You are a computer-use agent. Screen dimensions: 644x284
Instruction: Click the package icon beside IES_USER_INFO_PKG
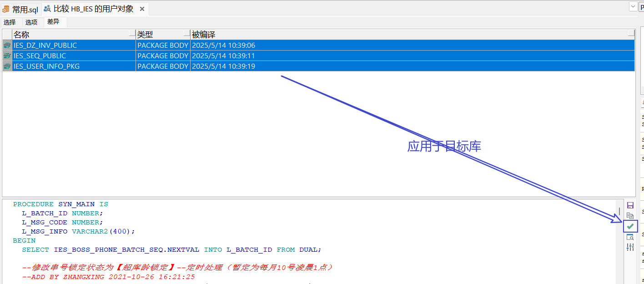click(x=7, y=66)
